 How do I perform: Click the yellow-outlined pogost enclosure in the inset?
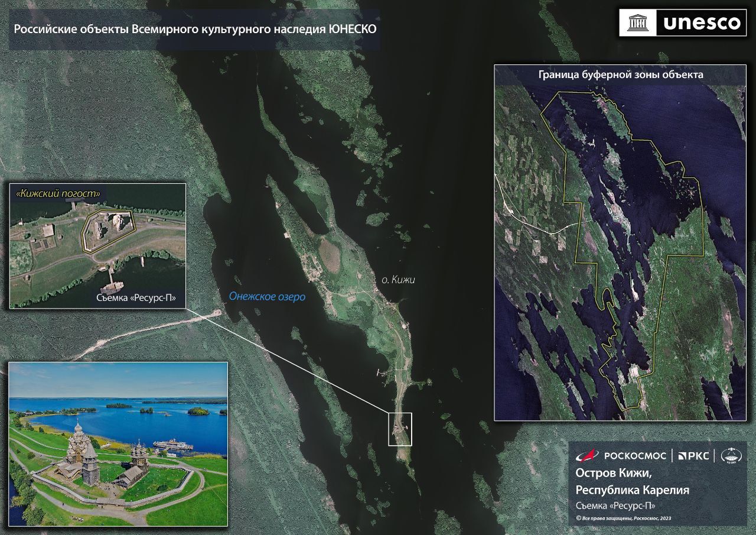(107, 231)
